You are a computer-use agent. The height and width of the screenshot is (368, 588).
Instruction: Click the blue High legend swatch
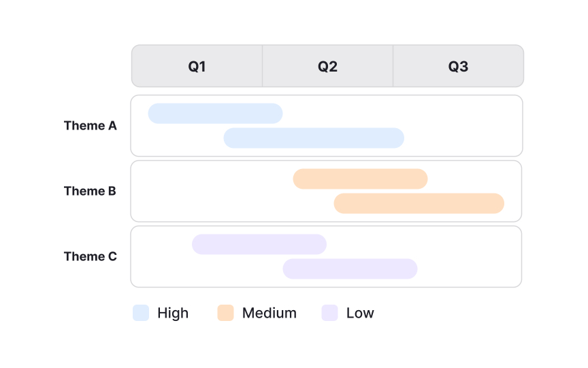pyautogui.click(x=141, y=313)
